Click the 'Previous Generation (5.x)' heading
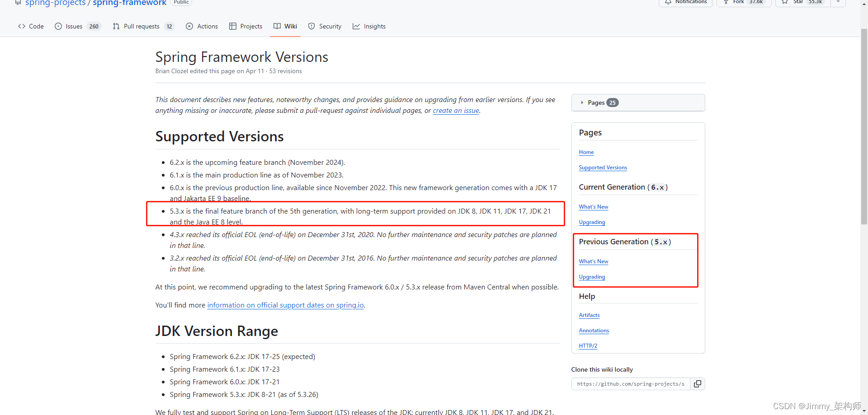The height and width of the screenshot is (415, 868). (625, 242)
